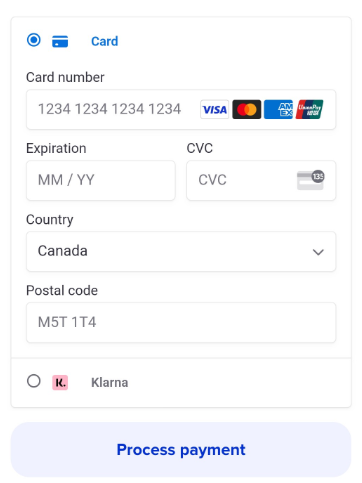
Task: Click the UnionPay logo icon
Action: tap(310, 109)
